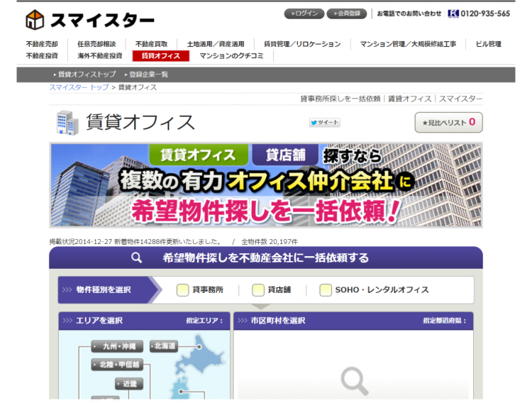Go to マンションのクチコミ menu tab
Image resolution: width=532 pixels, height=403 pixels.
click(x=231, y=55)
